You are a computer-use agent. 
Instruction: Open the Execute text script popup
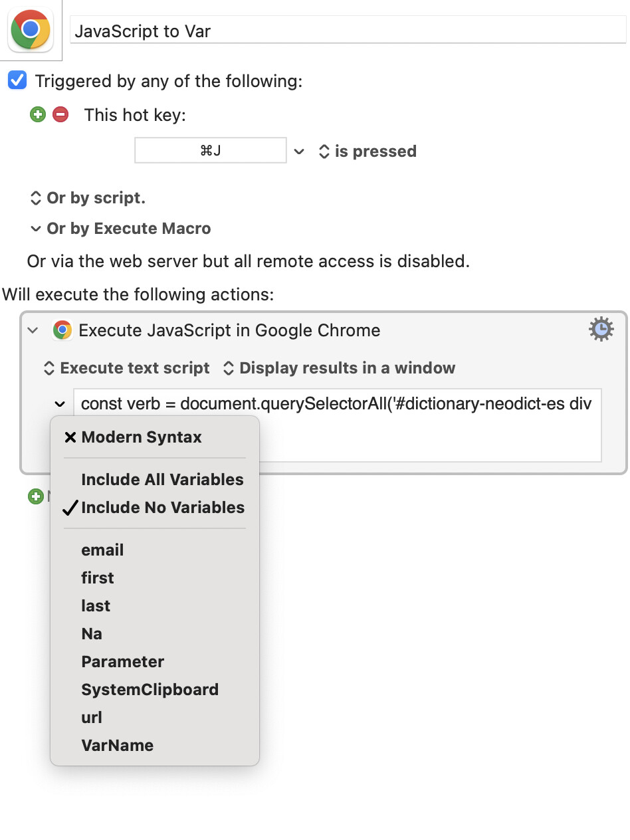(126, 368)
